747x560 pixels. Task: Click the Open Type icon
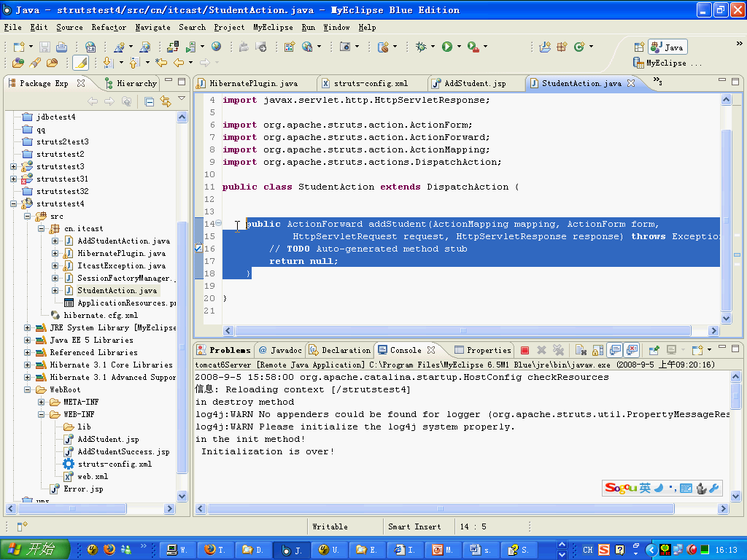click(18, 63)
